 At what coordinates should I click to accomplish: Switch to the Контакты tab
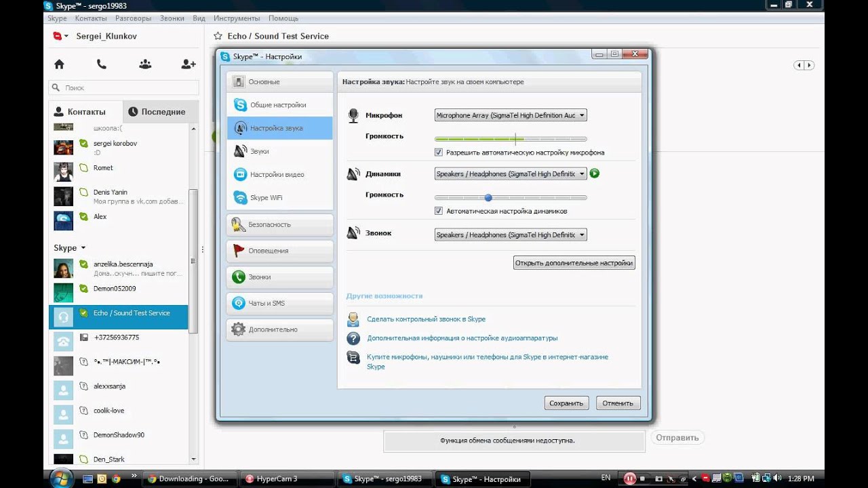pyautogui.click(x=85, y=112)
